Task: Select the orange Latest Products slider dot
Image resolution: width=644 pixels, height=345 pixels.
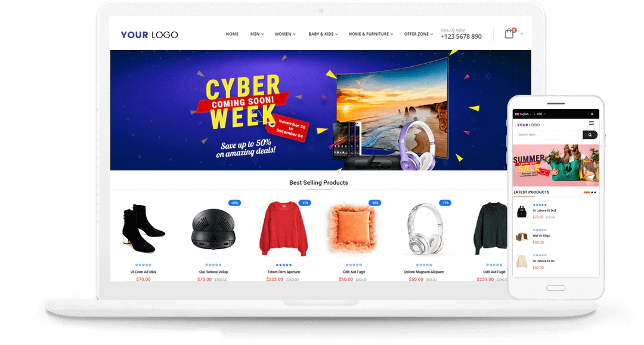Action: (x=587, y=192)
